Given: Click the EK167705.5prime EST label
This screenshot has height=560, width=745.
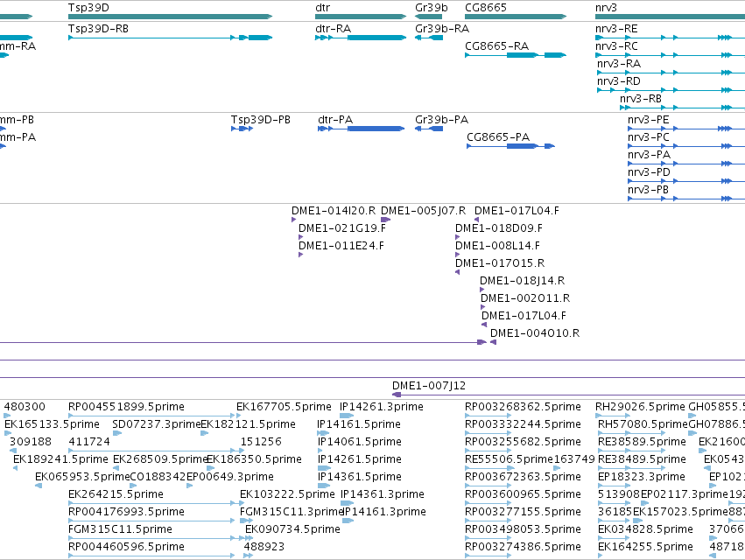Looking at the screenshot, I should pyautogui.click(x=285, y=407).
